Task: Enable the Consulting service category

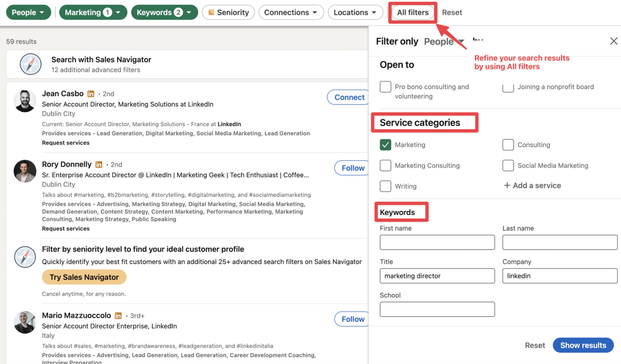Action: 508,145
